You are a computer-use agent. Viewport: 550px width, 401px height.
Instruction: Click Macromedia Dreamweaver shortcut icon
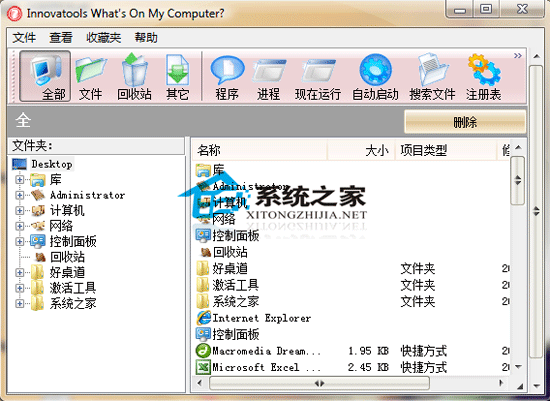coord(203,351)
